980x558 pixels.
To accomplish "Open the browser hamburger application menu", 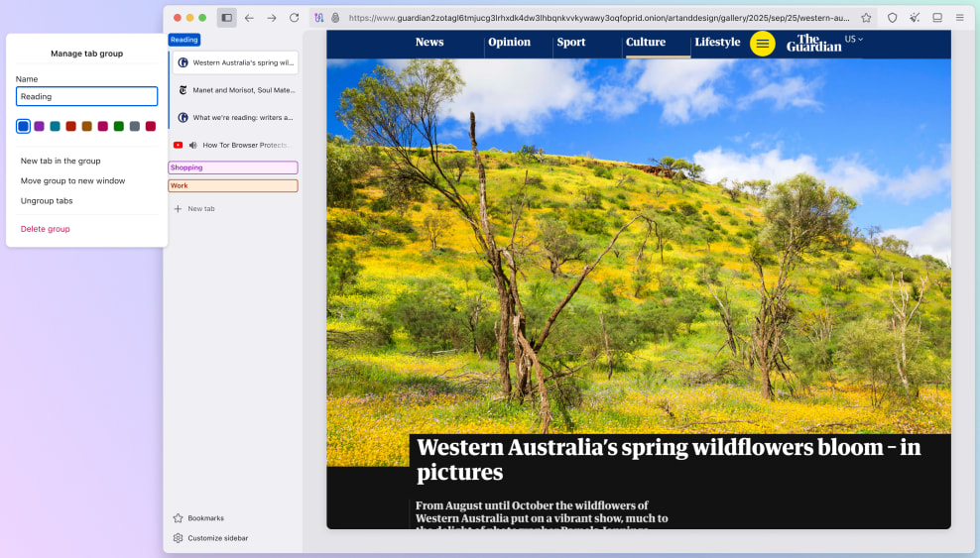I will [x=959, y=18].
